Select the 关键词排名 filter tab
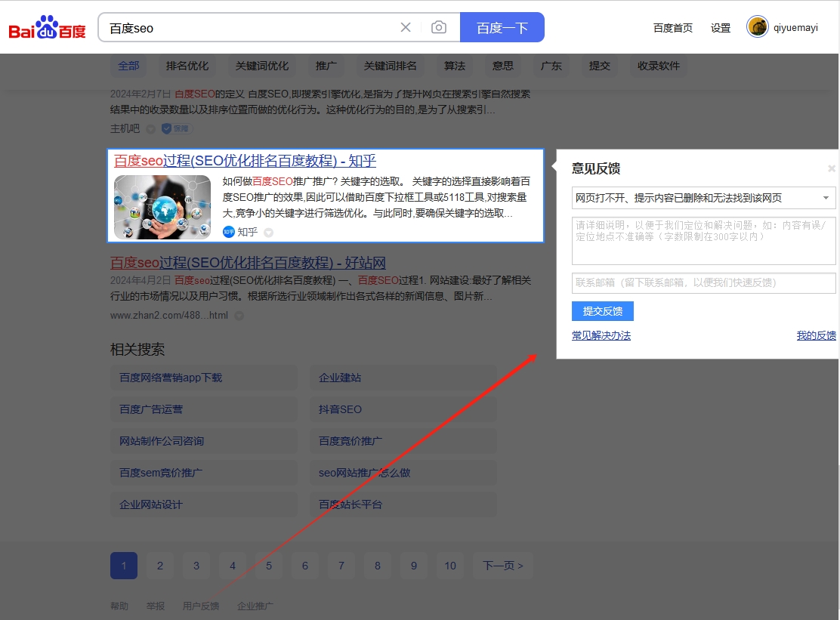Screen dimensions: 840x620 [390, 66]
